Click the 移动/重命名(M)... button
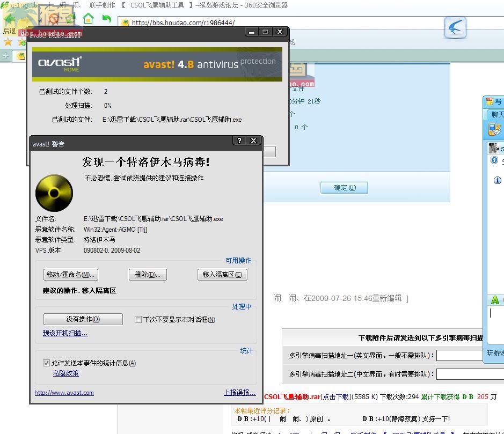The image size is (504, 434). [x=71, y=275]
